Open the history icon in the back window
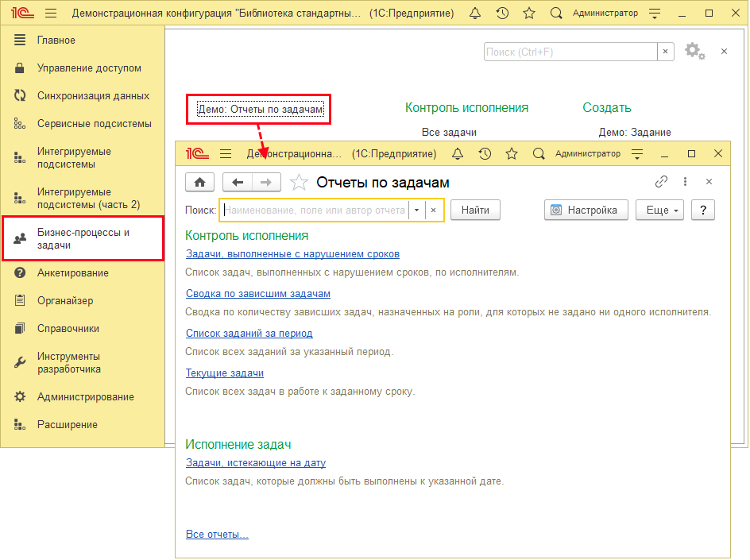The image size is (750, 560). [502, 13]
